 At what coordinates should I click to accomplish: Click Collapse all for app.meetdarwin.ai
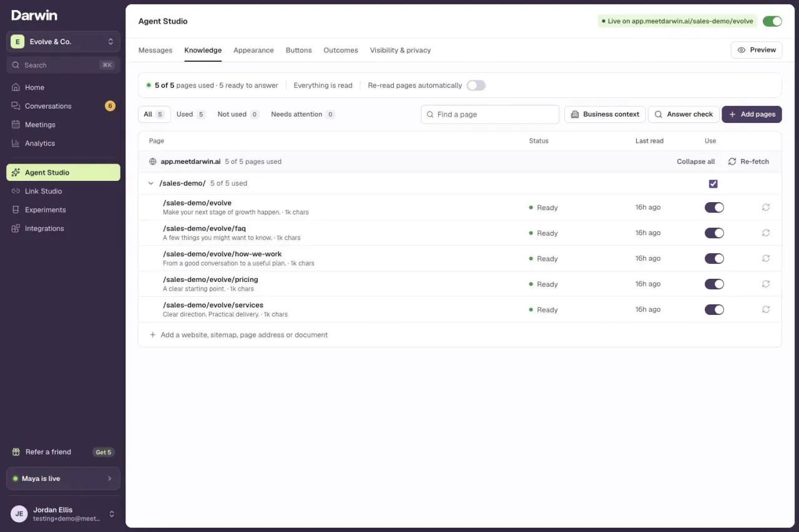[x=696, y=162]
